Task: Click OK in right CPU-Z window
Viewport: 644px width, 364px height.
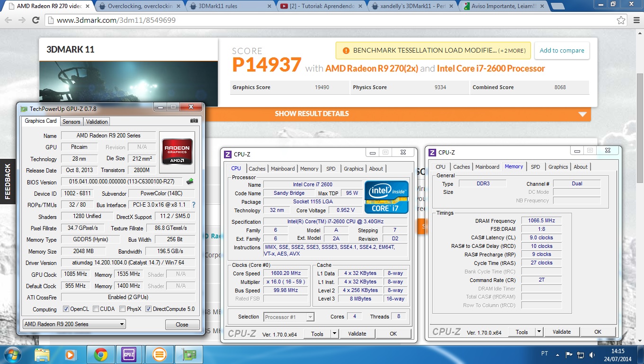Action: 598,332
